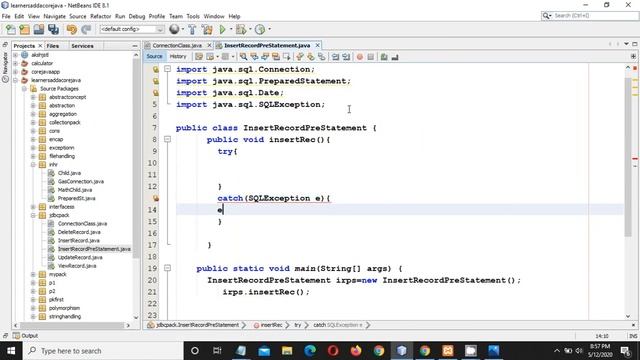The width and height of the screenshot is (640, 360).
Task: Switch editor to History view
Action: [178, 57]
